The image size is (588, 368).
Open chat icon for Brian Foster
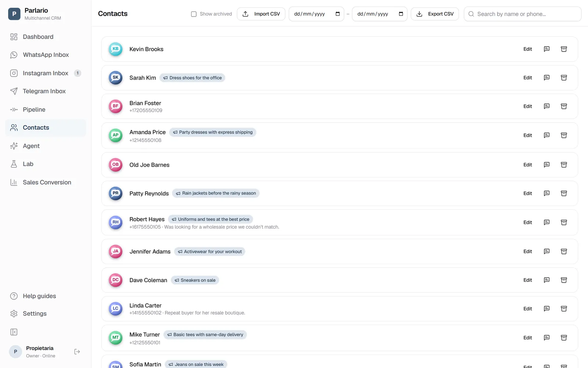[546, 106]
